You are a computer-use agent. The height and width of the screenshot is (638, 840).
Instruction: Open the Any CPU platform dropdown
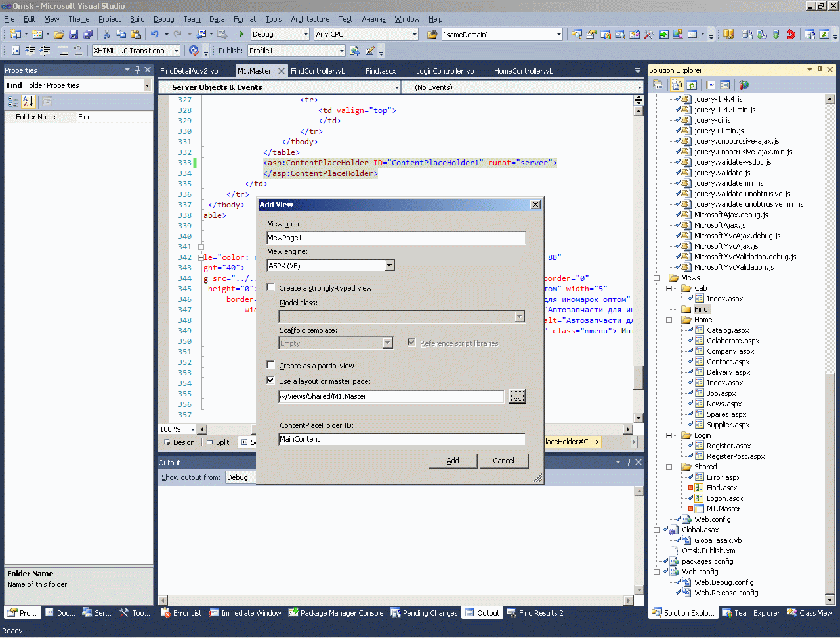tap(415, 34)
